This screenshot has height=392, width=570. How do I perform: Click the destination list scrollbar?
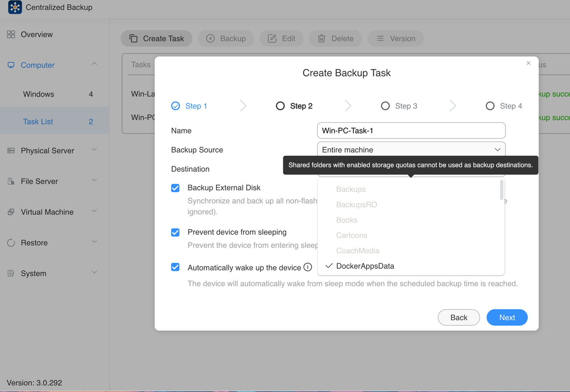coord(502,190)
